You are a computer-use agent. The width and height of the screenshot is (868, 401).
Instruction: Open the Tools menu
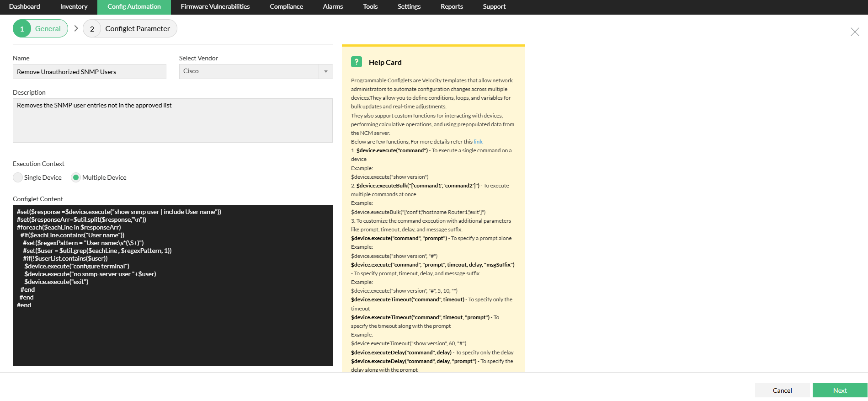point(370,7)
